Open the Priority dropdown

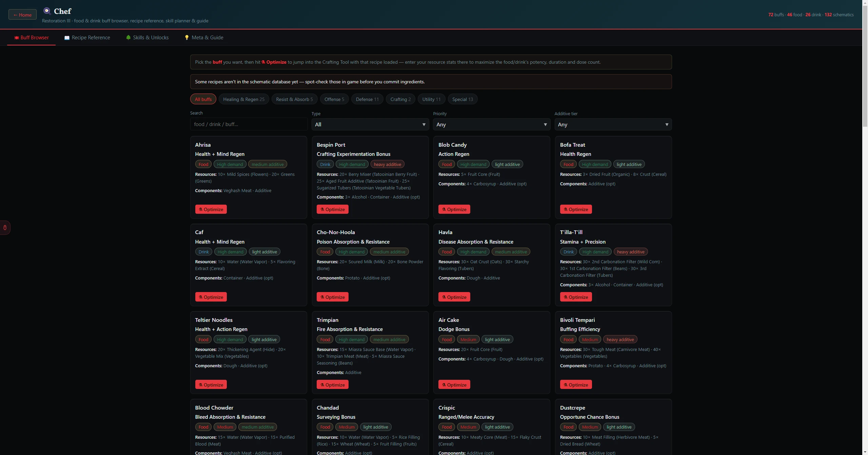(492, 124)
